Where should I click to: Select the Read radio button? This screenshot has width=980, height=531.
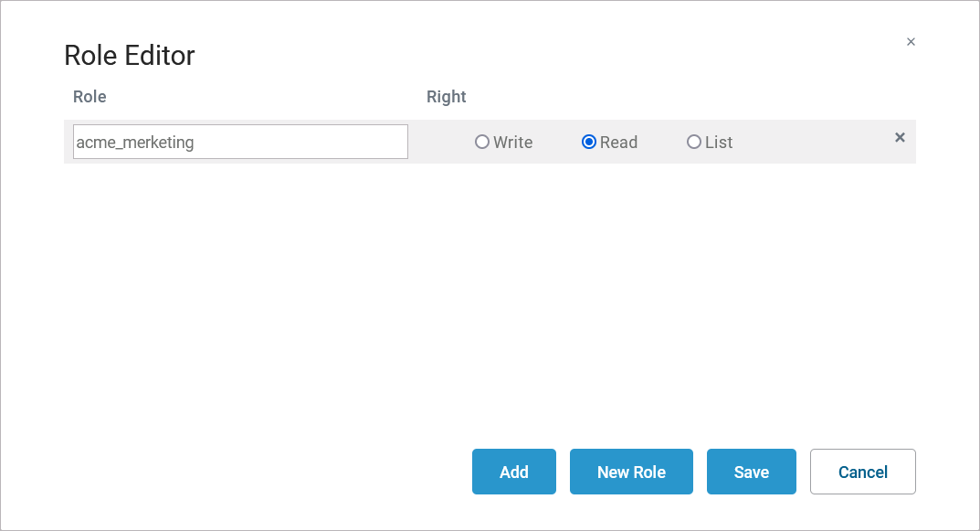click(589, 143)
